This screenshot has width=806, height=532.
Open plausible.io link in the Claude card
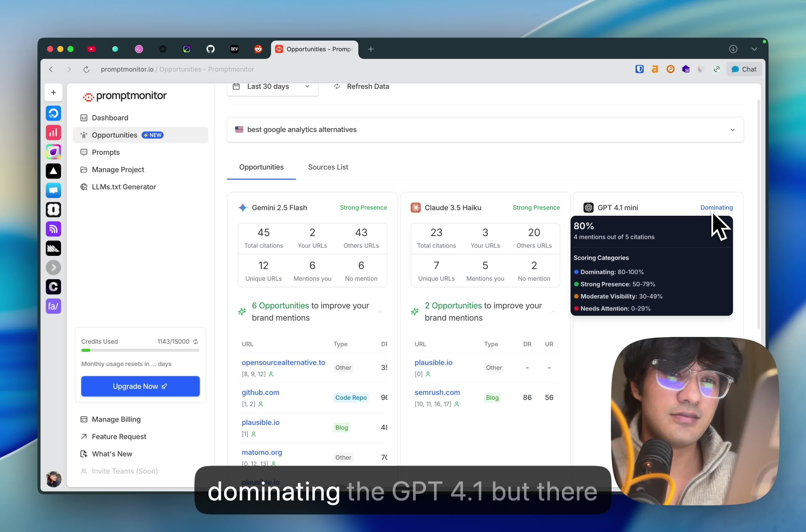tap(433, 363)
